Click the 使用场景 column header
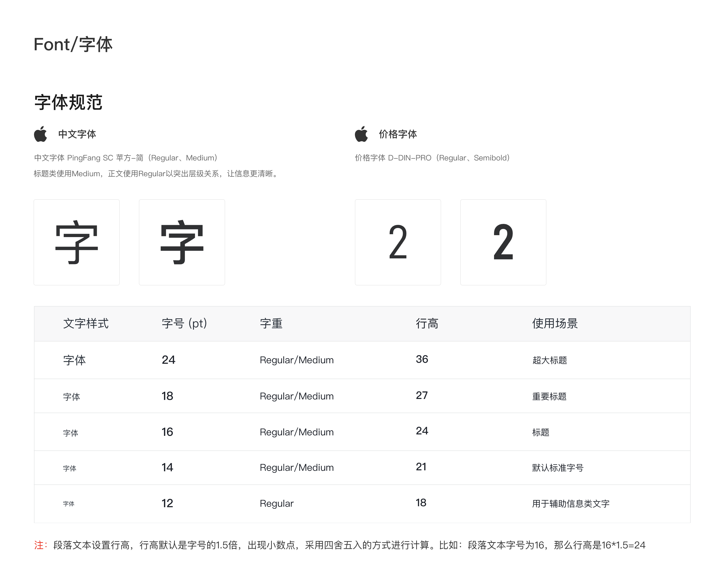 pyautogui.click(x=555, y=324)
